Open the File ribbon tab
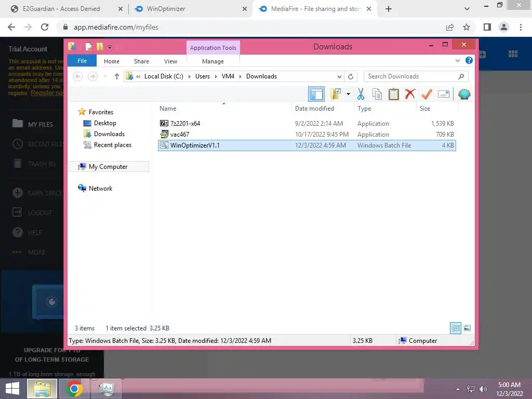 82,61
